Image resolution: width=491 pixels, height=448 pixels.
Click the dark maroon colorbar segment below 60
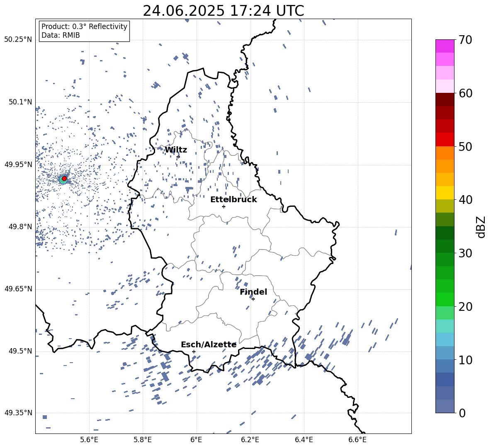[445, 99]
